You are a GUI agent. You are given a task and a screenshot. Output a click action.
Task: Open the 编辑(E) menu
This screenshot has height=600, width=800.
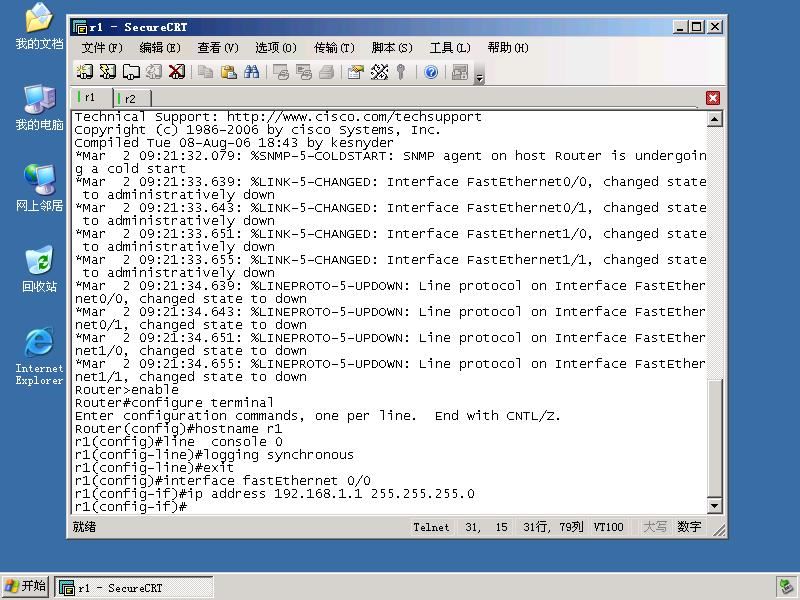160,48
